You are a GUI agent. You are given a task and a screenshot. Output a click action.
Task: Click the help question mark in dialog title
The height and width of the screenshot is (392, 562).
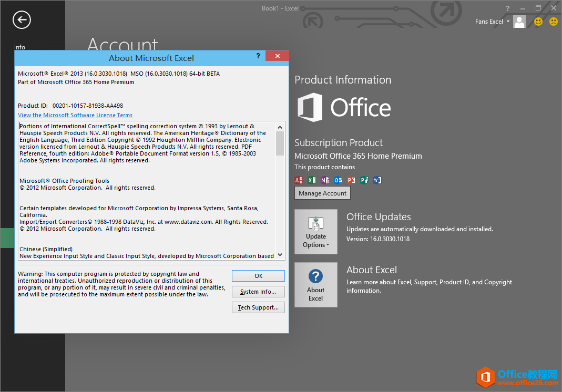point(258,56)
